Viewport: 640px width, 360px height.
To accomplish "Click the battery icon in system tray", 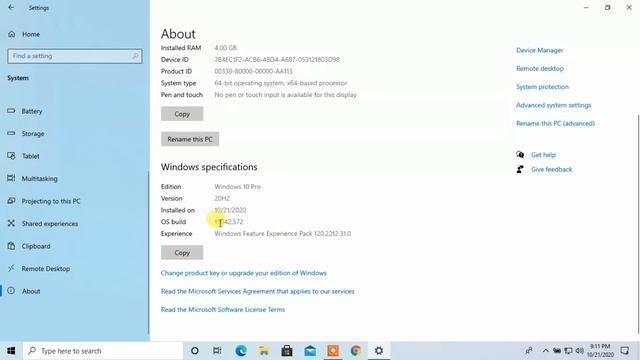I will click(x=557, y=351).
